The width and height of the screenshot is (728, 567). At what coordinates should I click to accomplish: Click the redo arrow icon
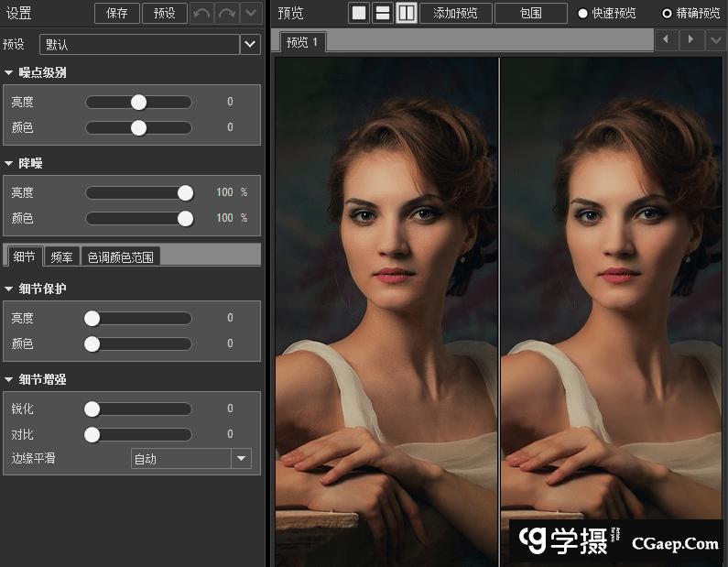coord(227,13)
